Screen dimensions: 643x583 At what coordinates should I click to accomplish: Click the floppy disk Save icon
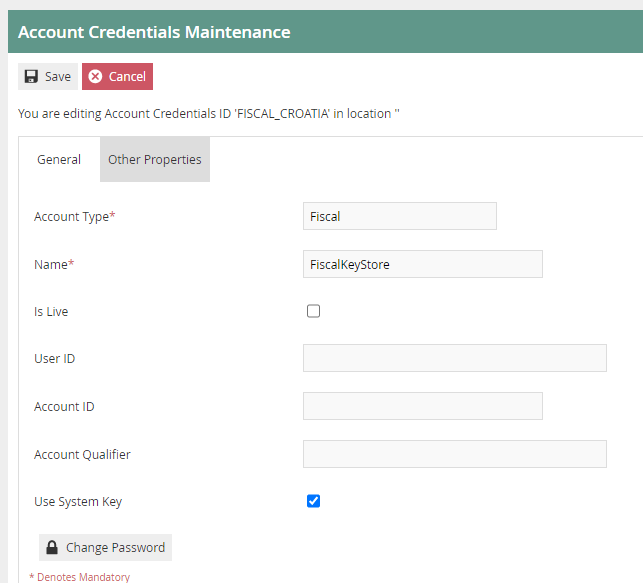point(31,77)
